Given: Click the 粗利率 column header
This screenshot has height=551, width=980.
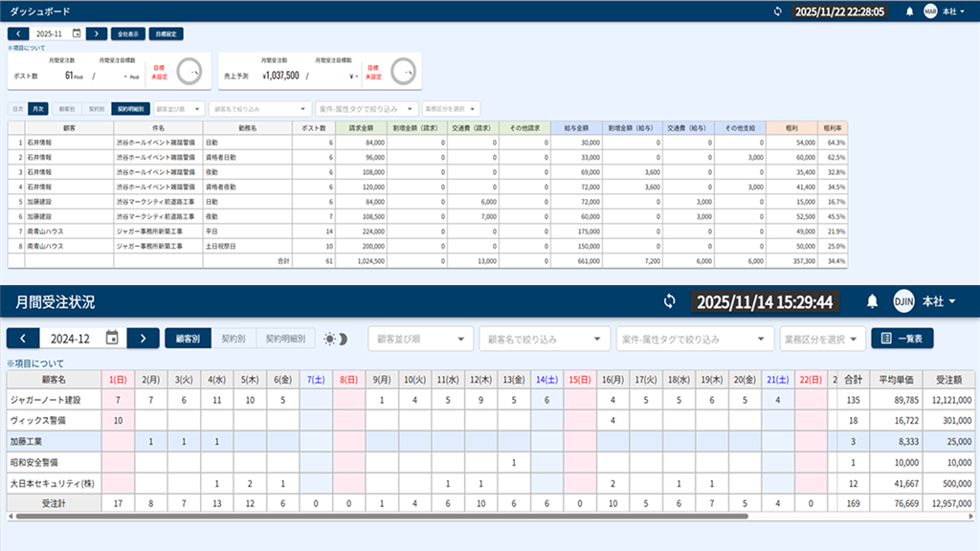Looking at the screenshot, I should 833,127.
